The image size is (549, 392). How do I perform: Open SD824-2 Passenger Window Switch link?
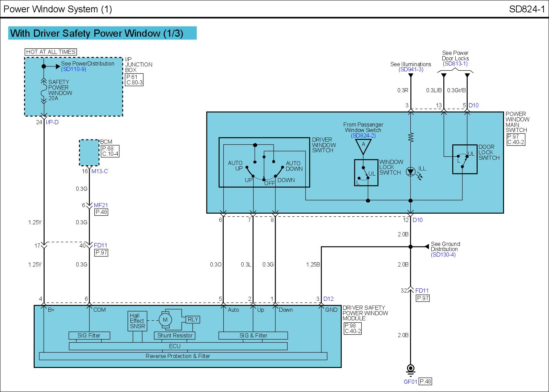click(363, 136)
